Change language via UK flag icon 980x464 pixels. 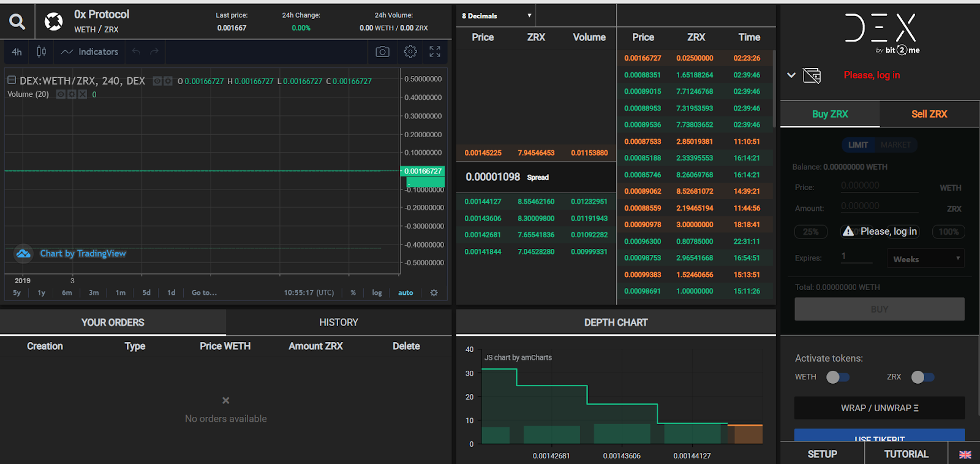coord(965,455)
